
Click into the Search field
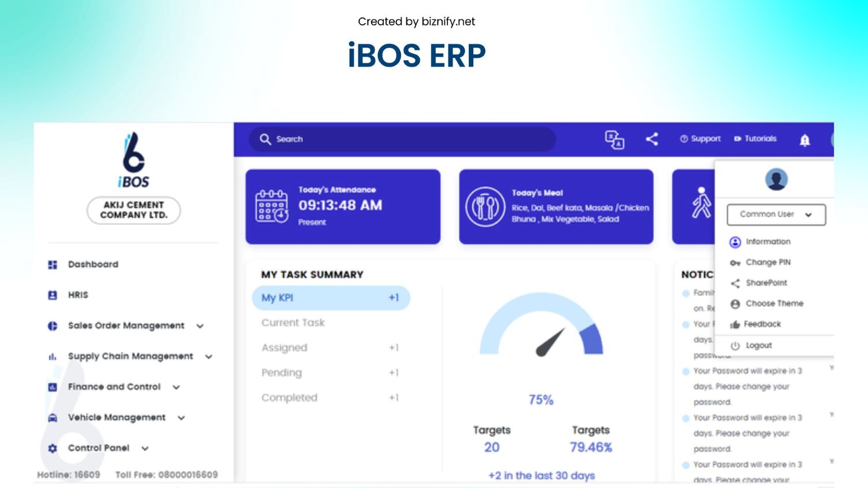click(x=402, y=139)
